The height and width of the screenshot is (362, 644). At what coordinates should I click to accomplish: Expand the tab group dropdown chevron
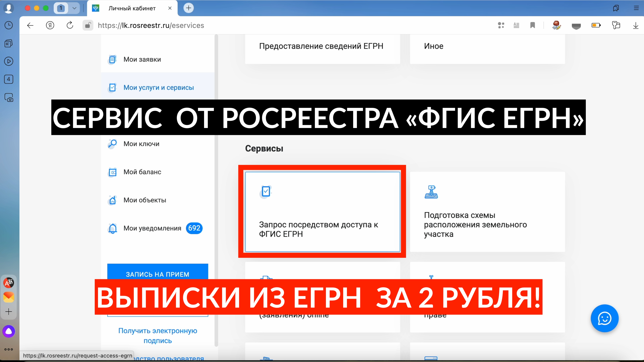[74, 8]
